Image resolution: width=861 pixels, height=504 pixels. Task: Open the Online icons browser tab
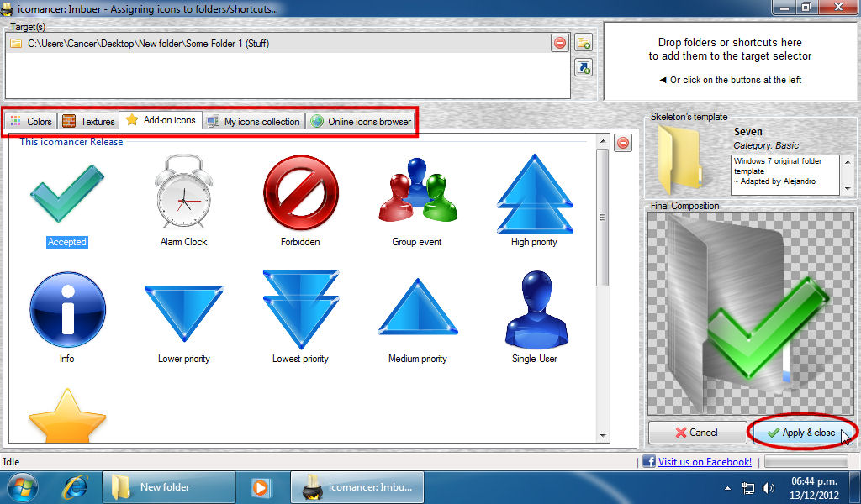[x=361, y=121]
